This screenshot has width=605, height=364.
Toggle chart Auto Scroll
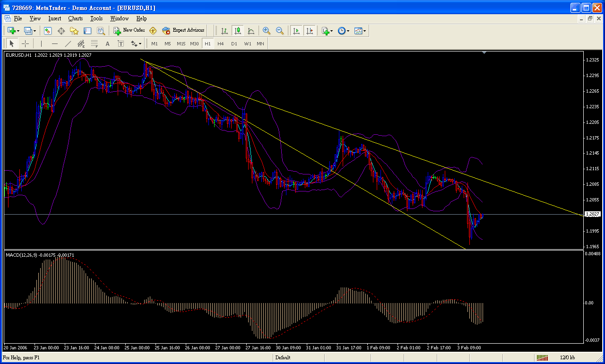pos(296,31)
